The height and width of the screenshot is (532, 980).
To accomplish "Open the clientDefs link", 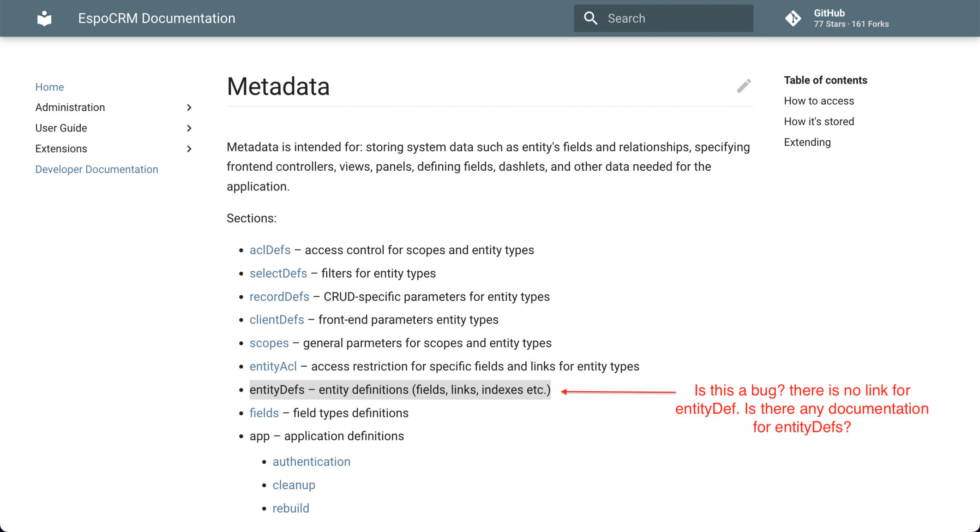I will point(277,320).
